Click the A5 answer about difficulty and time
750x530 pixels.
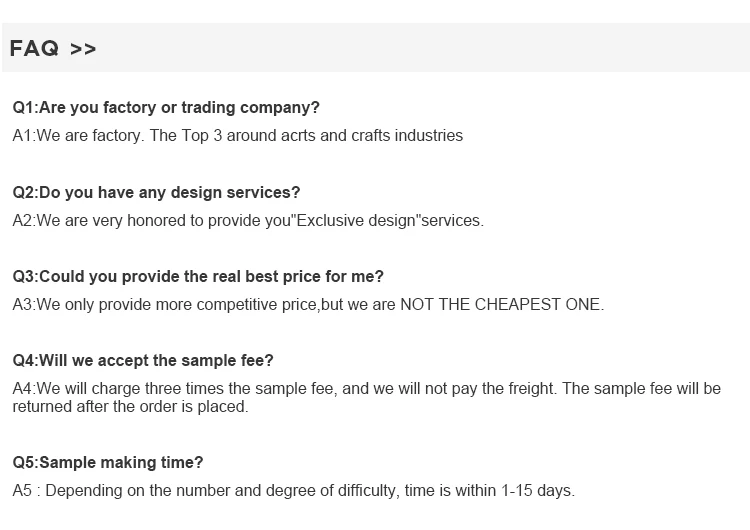point(293,490)
